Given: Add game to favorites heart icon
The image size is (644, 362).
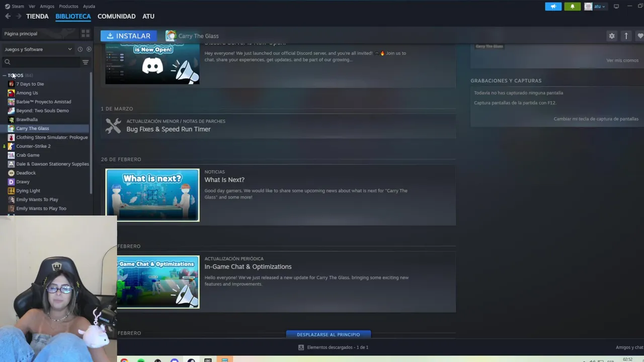Looking at the screenshot, I should tap(640, 36).
